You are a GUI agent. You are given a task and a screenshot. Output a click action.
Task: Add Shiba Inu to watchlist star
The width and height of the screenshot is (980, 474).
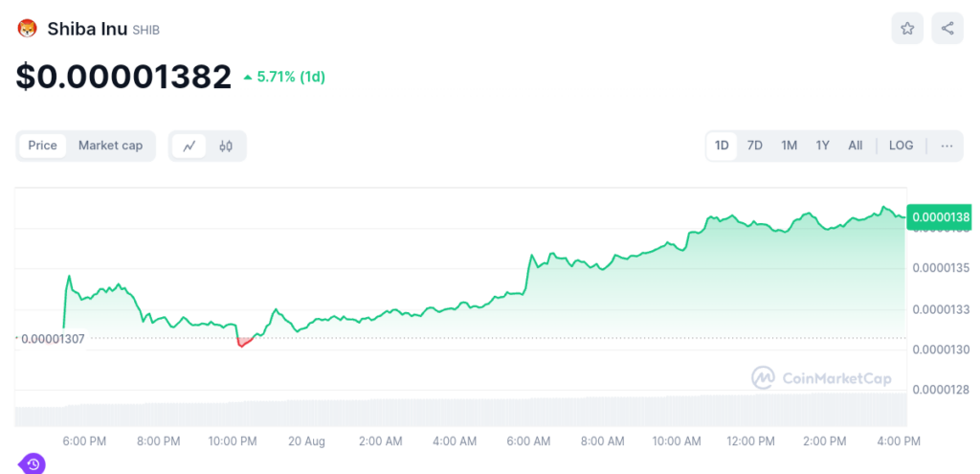907,28
